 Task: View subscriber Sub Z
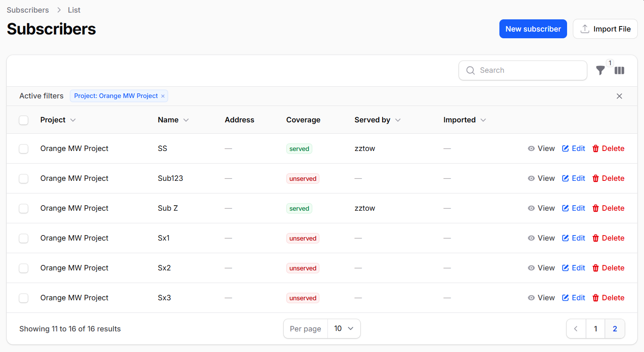click(x=541, y=208)
